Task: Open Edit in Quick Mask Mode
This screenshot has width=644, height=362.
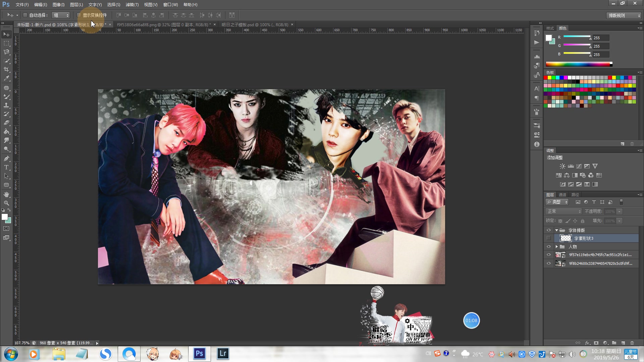Action: pyautogui.click(x=6, y=229)
